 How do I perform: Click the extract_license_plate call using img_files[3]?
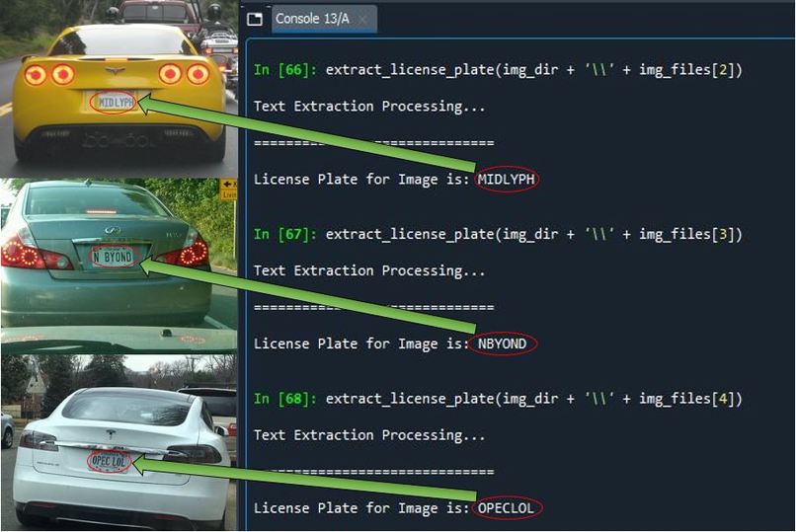tap(533, 235)
